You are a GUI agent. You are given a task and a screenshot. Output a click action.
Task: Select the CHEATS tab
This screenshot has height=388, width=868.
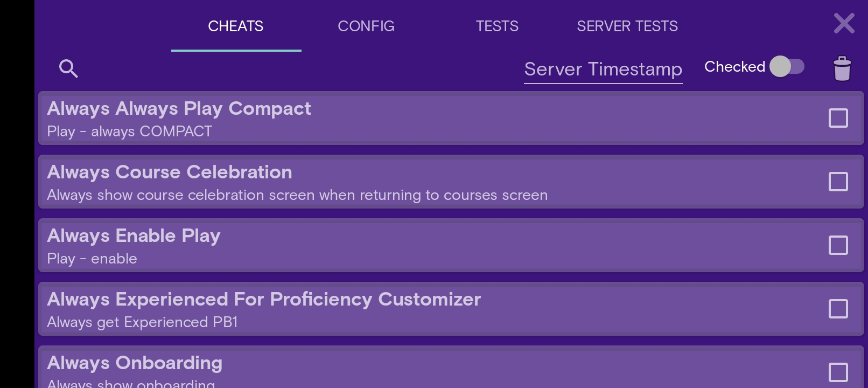point(236,26)
